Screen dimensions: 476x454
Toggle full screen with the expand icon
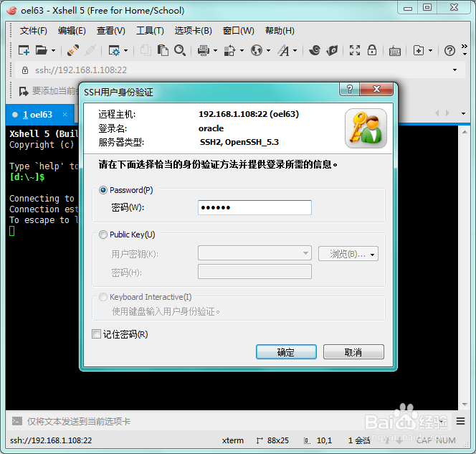[355, 50]
